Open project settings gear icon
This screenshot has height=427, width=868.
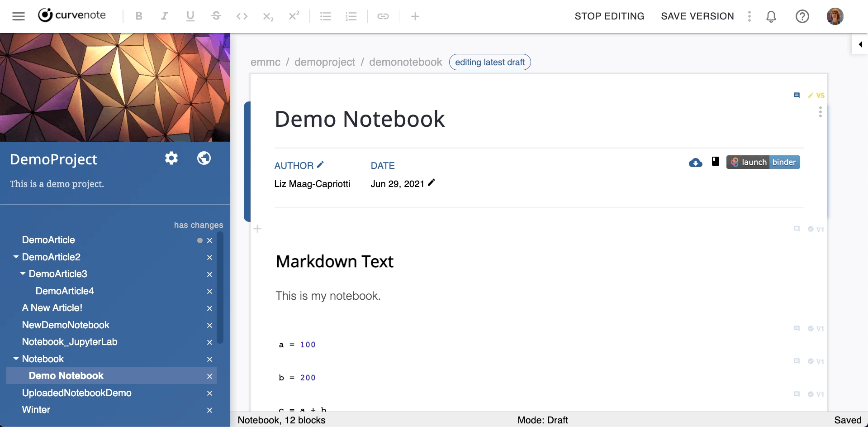171,158
